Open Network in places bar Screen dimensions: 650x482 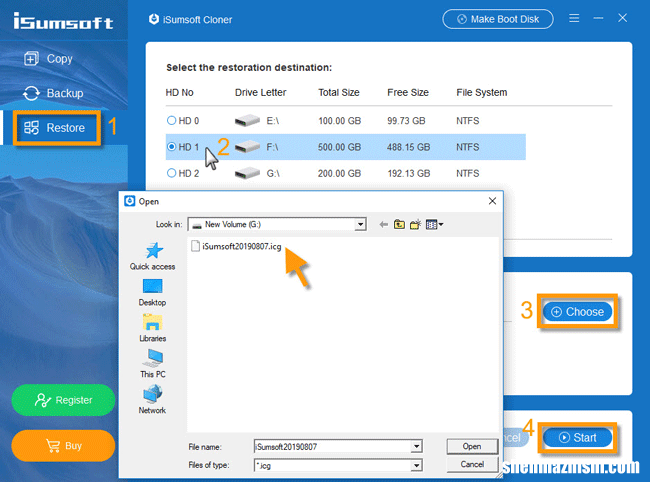[153, 400]
